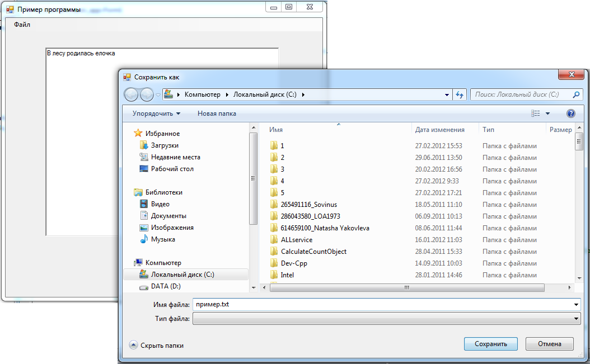Select Недавние места in the sidebar
Image resolution: width=590 pixels, height=364 pixels.
pos(170,157)
